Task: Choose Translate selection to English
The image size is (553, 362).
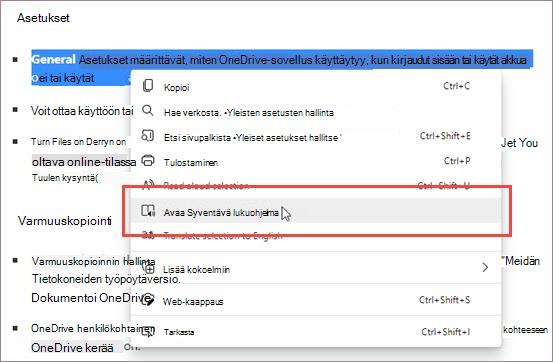Action: 316,236
